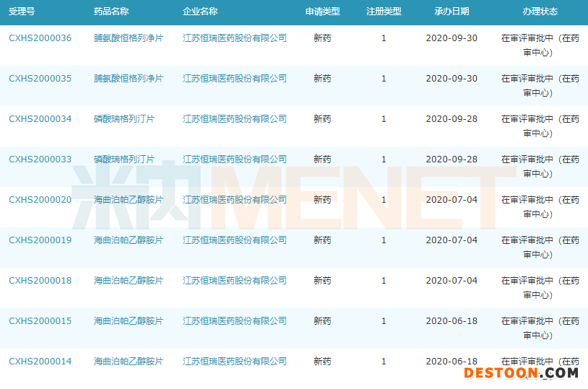
Task: Open acceptance number CXHS2000034
Action: point(40,119)
